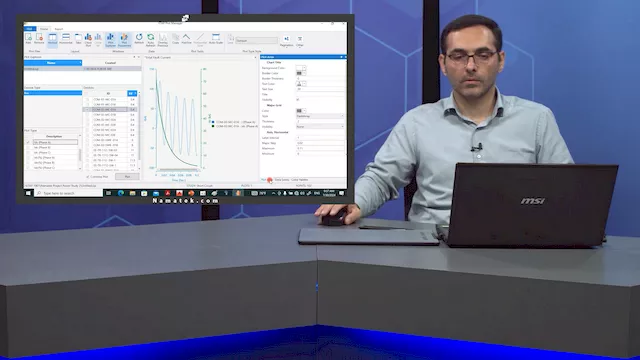This screenshot has height=360, width=640.
Task: Toggle Chart Title Visibility checkbox
Action: tap(298, 100)
